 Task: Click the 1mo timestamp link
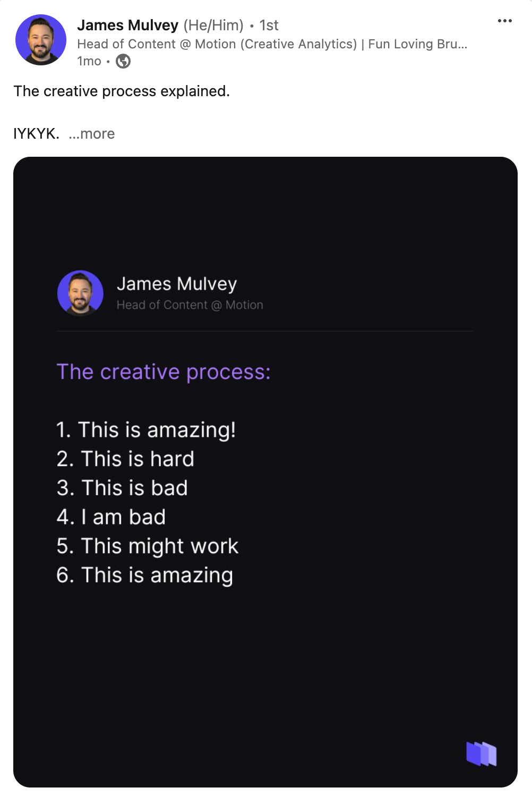(x=88, y=62)
